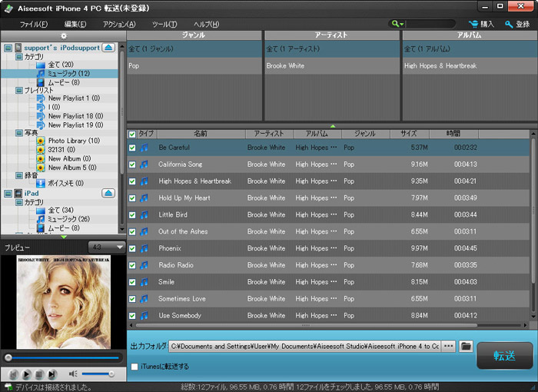Open the ファイル(F) menu
The width and height of the screenshot is (538, 392).
(34, 24)
